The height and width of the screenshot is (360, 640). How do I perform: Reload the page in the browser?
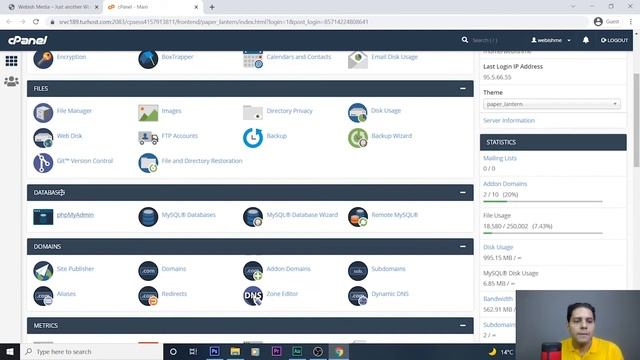36,22
